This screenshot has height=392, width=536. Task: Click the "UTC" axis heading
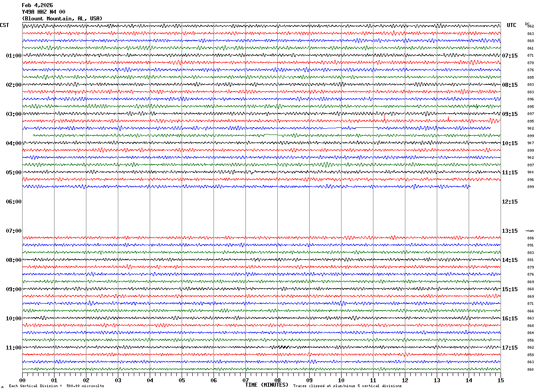point(512,25)
